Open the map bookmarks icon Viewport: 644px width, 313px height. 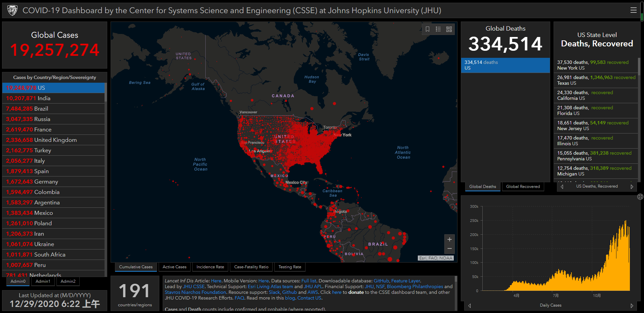click(428, 29)
